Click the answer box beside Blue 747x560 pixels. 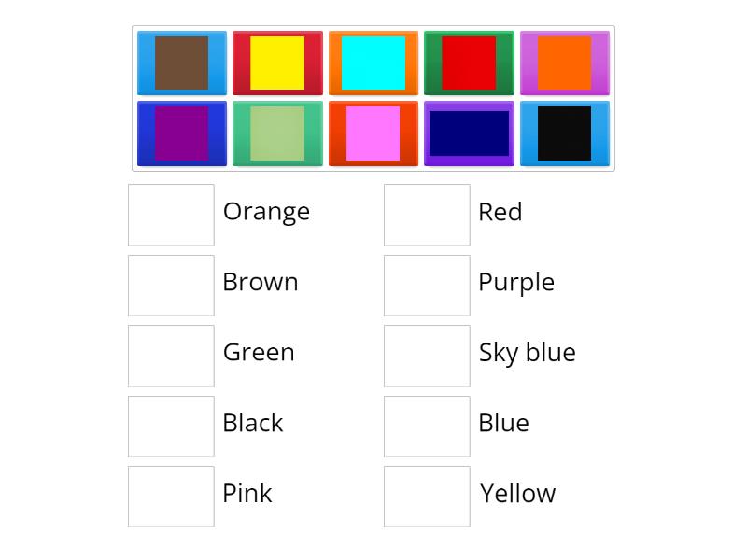click(x=427, y=426)
